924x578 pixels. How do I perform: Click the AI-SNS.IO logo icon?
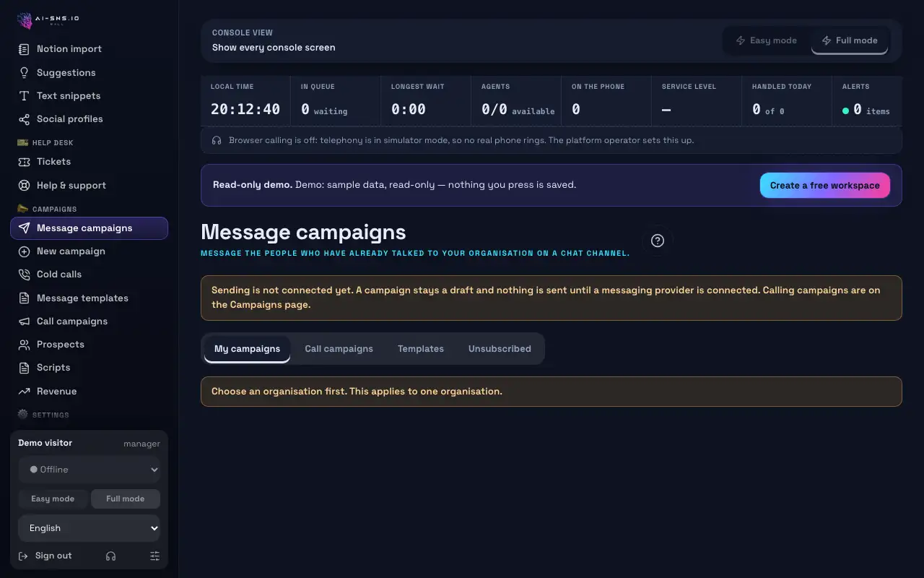point(25,20)
